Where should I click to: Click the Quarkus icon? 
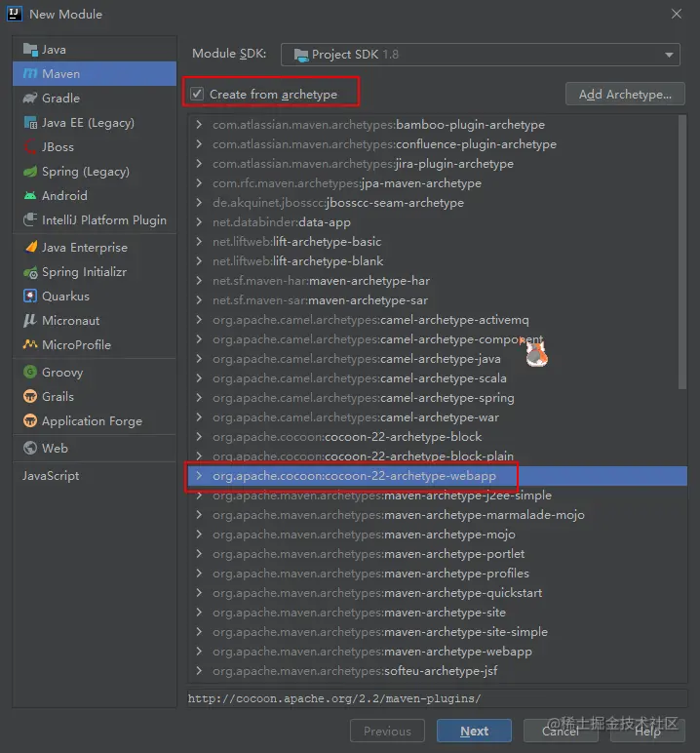coord(30,296)
